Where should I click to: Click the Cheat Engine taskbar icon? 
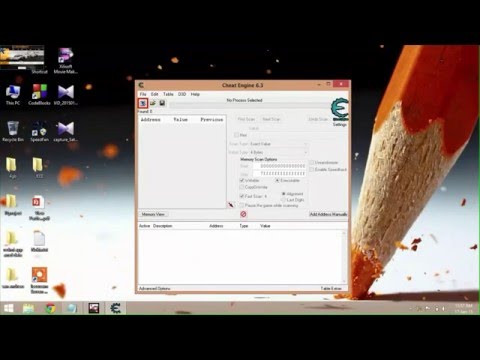115,308
